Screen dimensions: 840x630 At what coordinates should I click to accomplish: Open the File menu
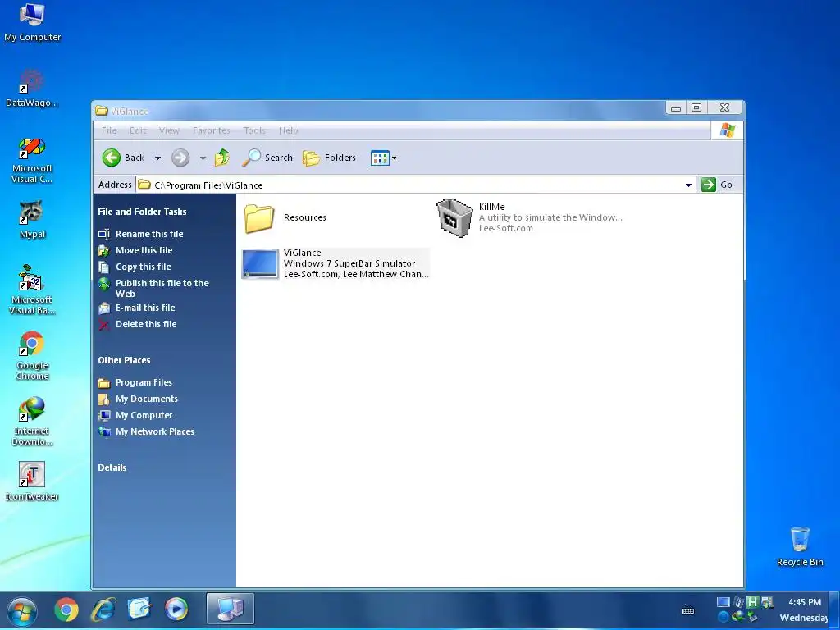click(x=109, y=130)
